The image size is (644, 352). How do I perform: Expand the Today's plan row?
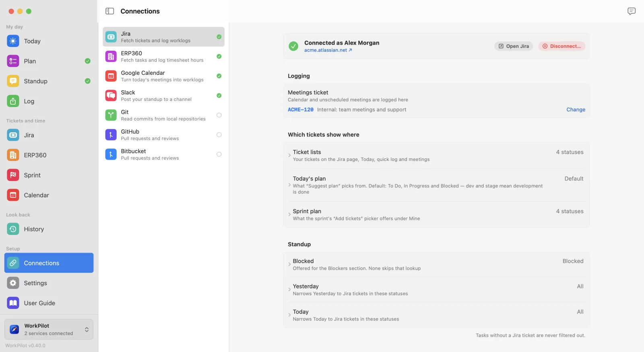pos(437,185)
